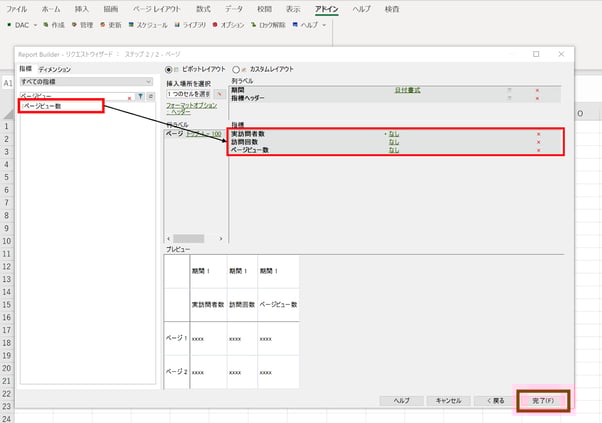The height and width of the screenshot is (423, 602).
Task: Select column header O in the worksheet
Action: (580, 114)
